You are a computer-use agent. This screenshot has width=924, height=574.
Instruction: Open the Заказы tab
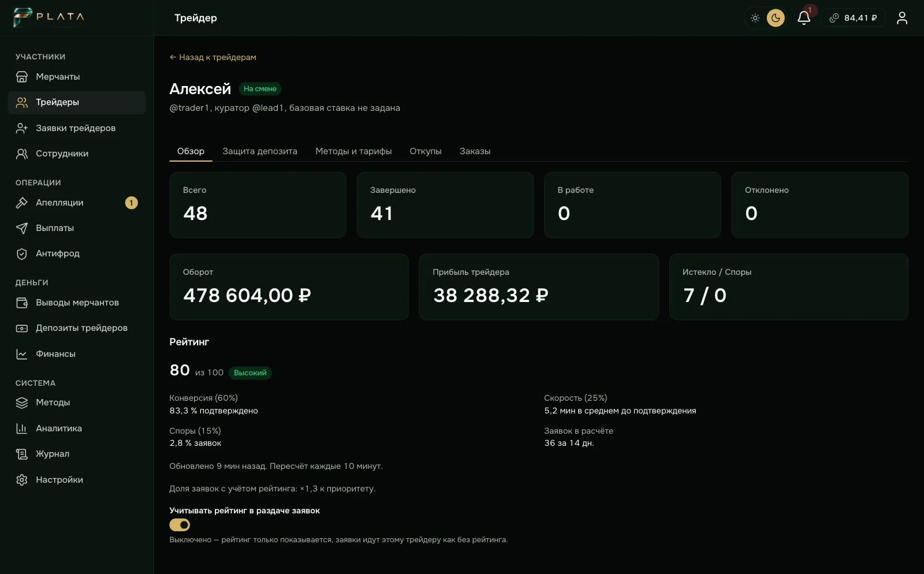(475, 151)
